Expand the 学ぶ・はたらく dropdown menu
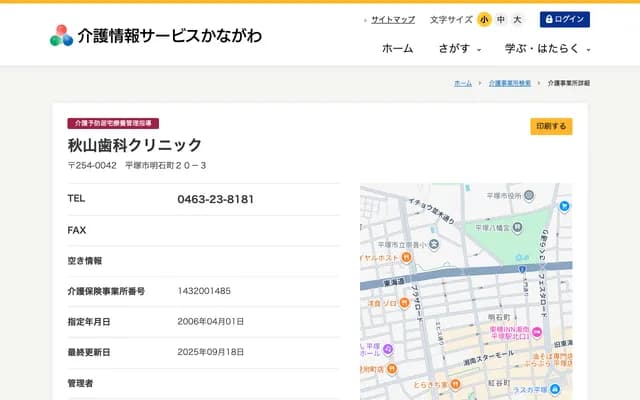Image resolution: width=640 pixels, height=400 pixels. coord(547,48)
